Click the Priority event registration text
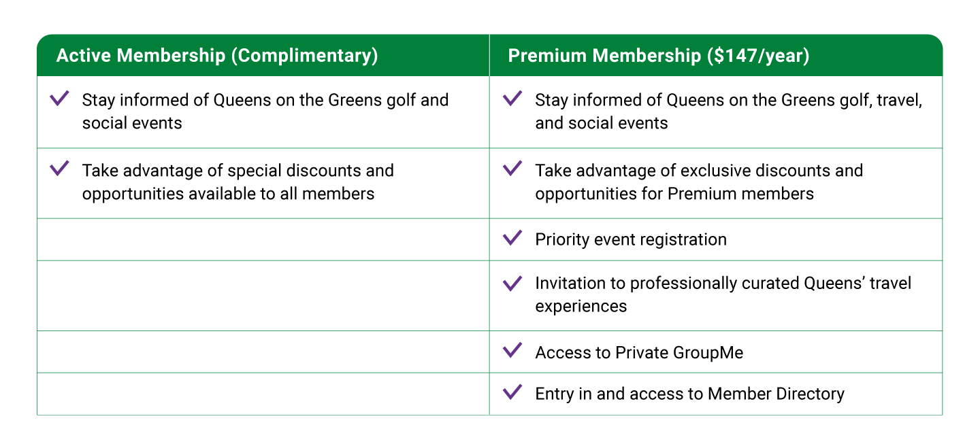This screenshot has width=980, height=442. click(x=630, y=240)
